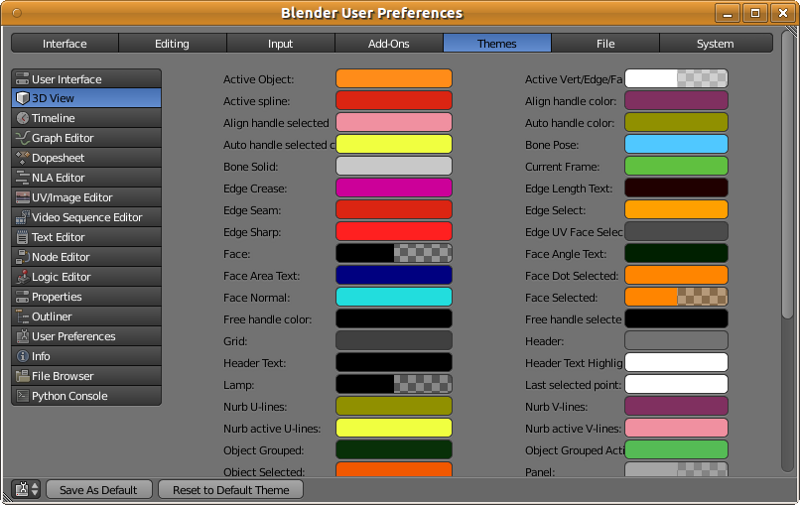
Task: Edit the Lamp color swatch
Action: [394, 385]
